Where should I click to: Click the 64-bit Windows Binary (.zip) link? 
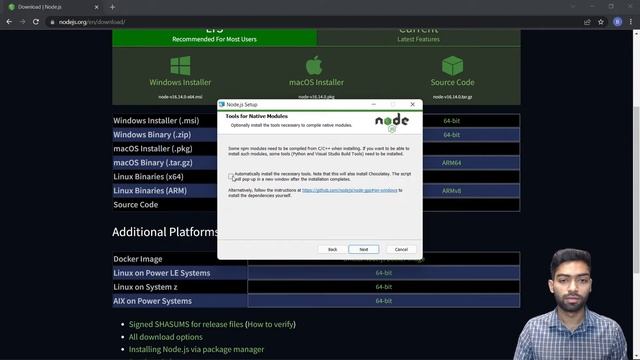(x=451, y=135)
